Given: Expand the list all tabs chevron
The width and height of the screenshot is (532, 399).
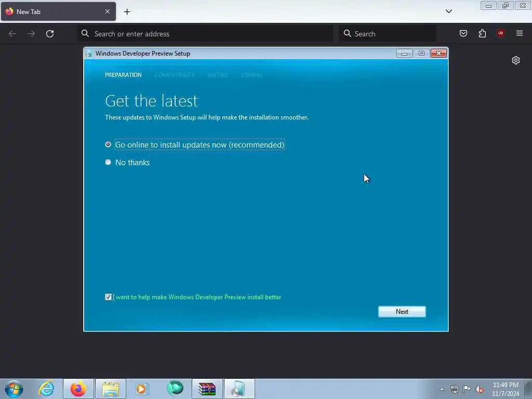Looking at the screenshot, I should coord(448,11).
